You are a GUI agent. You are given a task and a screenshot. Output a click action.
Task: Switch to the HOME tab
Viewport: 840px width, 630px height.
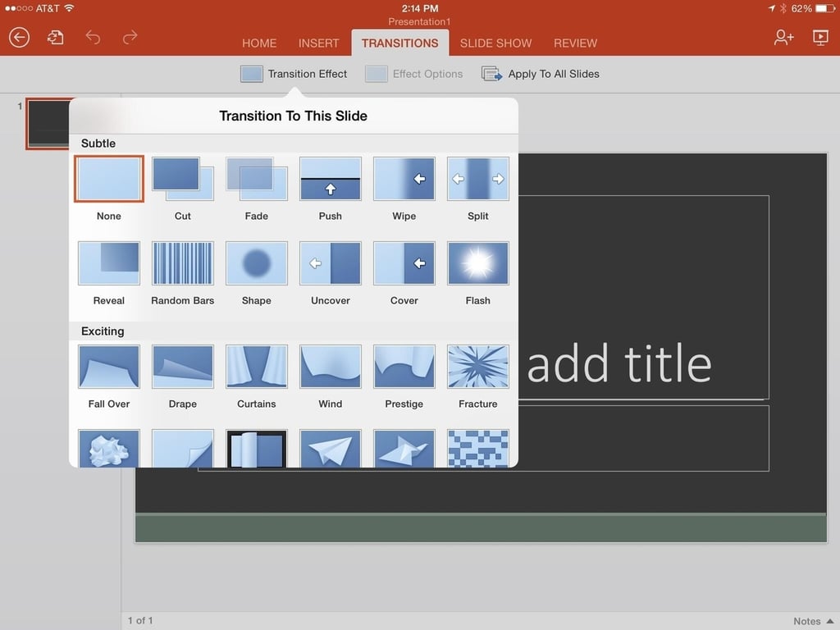[x=259, y=43]
